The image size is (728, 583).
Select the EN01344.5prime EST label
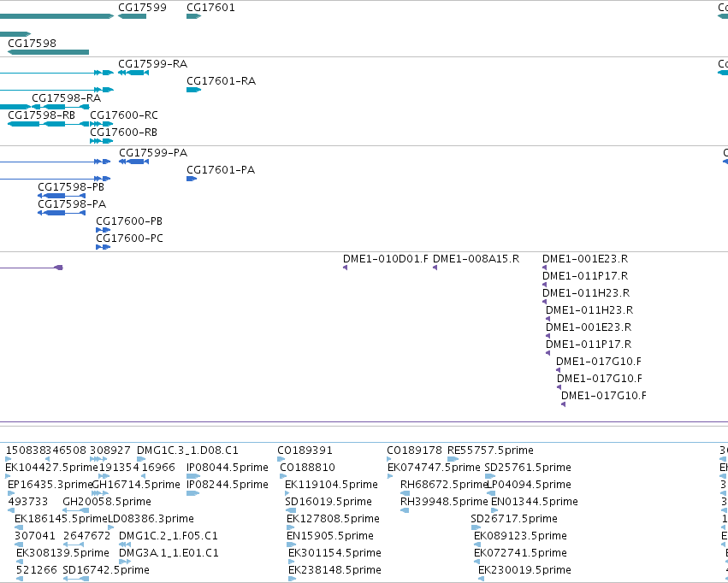[535, 502]
